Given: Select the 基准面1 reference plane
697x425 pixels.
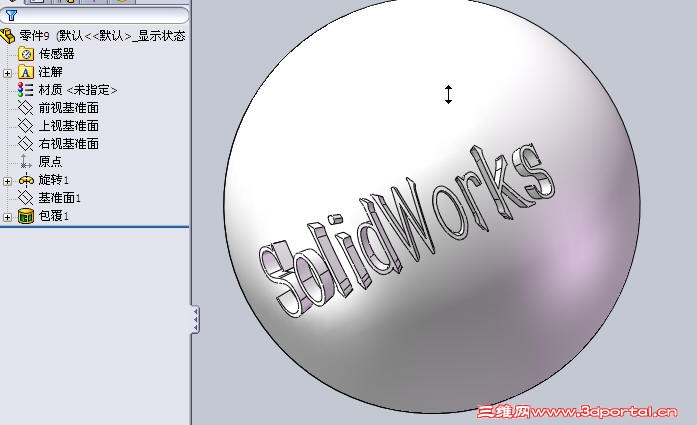Looking at the screenshot, I should 59,198.
